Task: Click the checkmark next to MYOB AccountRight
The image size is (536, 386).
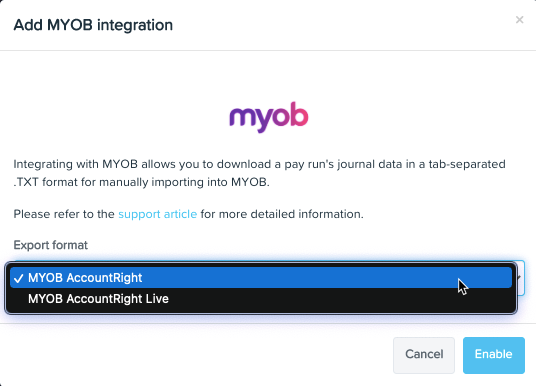Action: 18,278
